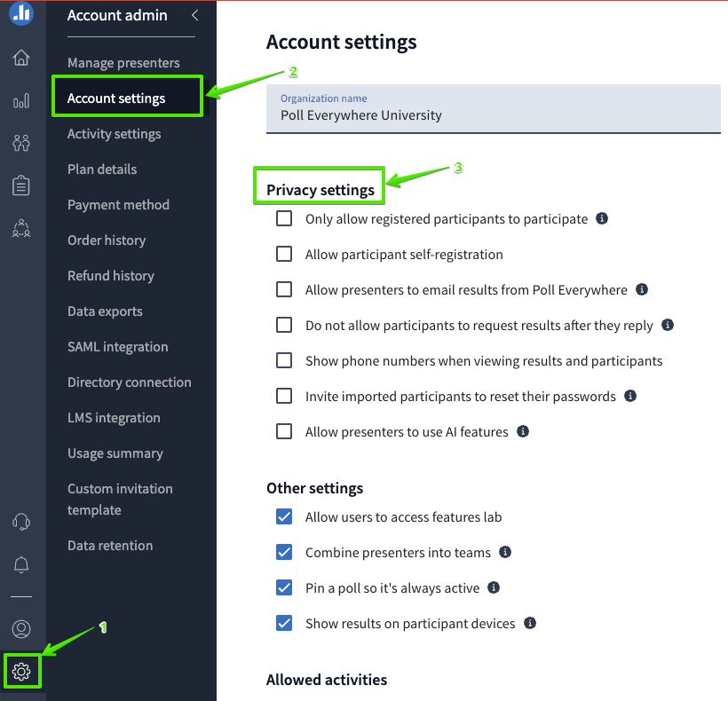The width and height of the screenshot is (728, 701).
Task: Collapse the Account admin sidebar
Action: [x=195, y=15]
